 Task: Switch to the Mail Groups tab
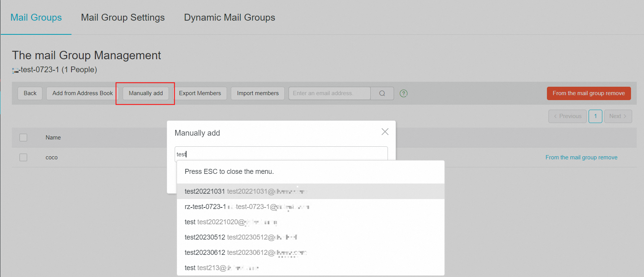tap(36, 18)
